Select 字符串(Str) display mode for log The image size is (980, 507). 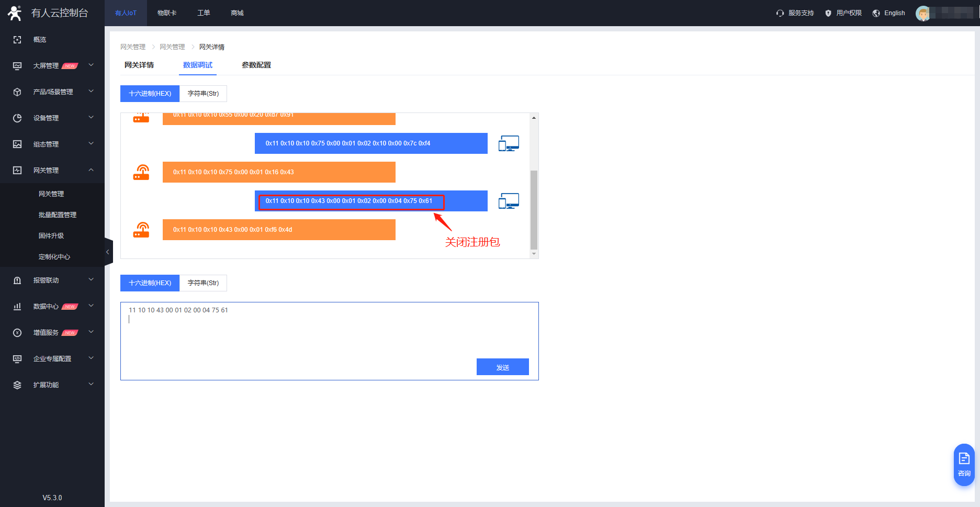(x=203, y=94)
